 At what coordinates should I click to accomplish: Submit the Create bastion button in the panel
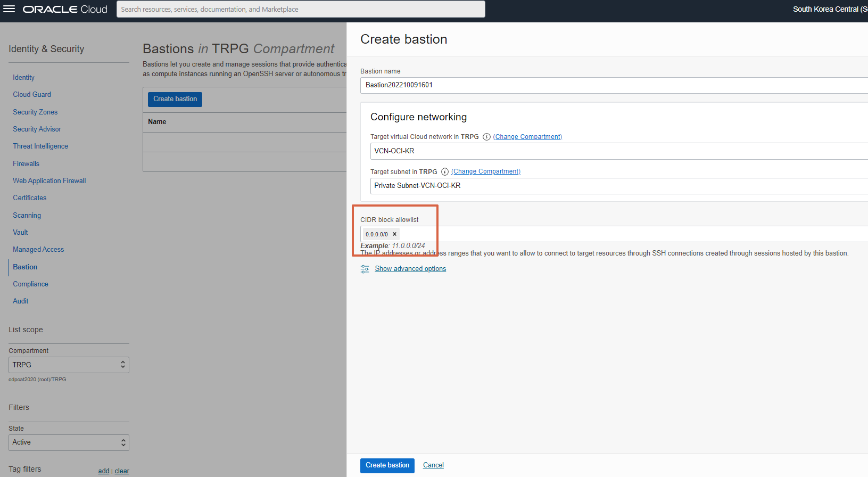point(387,465)
